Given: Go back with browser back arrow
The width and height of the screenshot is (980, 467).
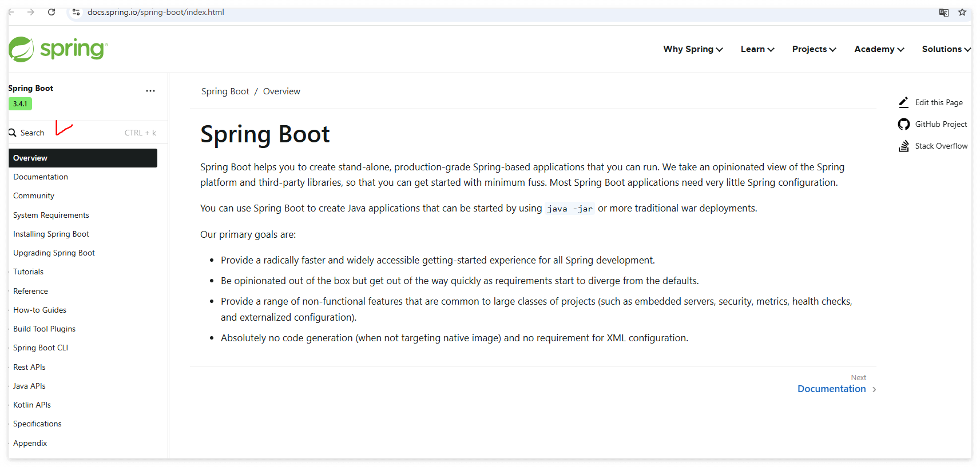Looking at the screenshot, I should coord(11,12).
